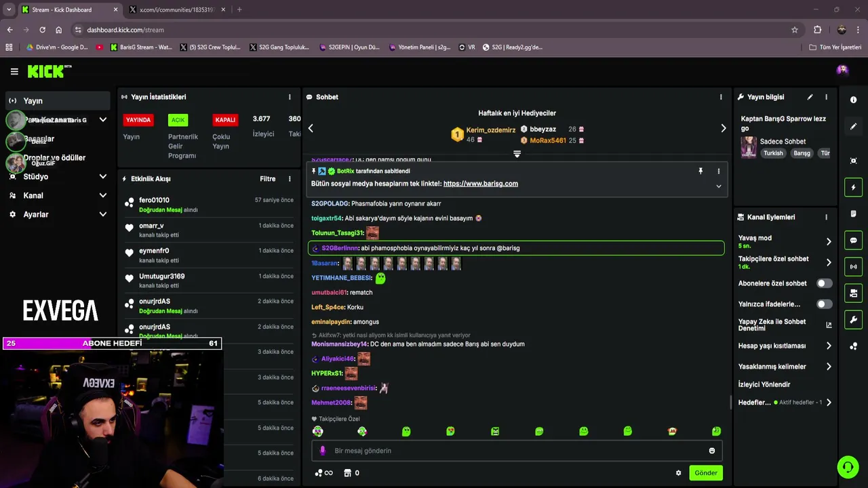Open Takipçilere özel sohbet options arrow
The width and height of the screenshot is (868, 488).
(829, 262)
